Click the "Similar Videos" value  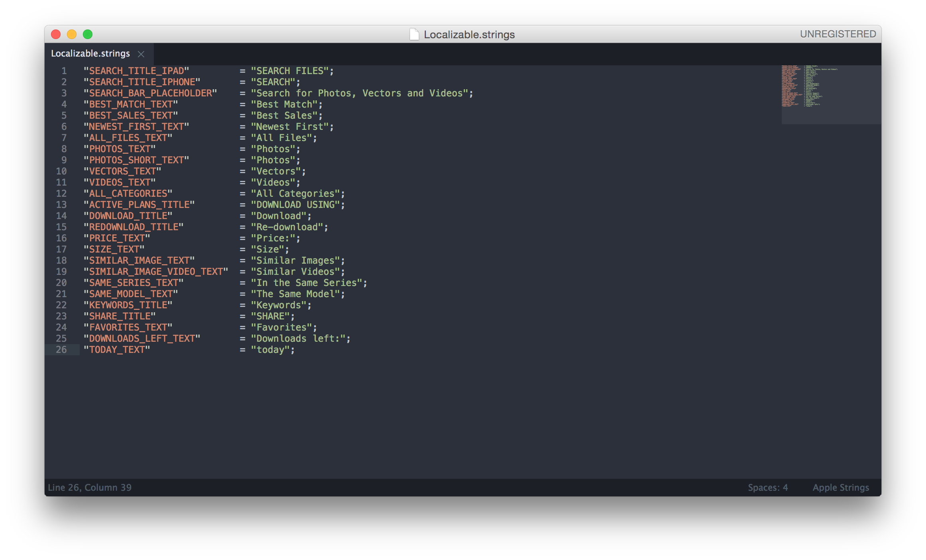click(x=295, y=271)
